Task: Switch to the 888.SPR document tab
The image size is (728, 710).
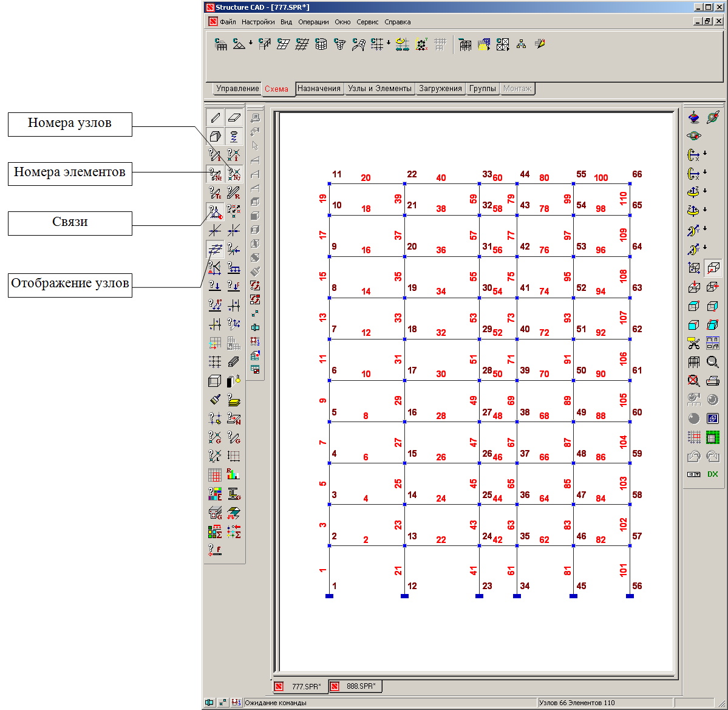Action: pyautogui.click(x=355, y=686)
